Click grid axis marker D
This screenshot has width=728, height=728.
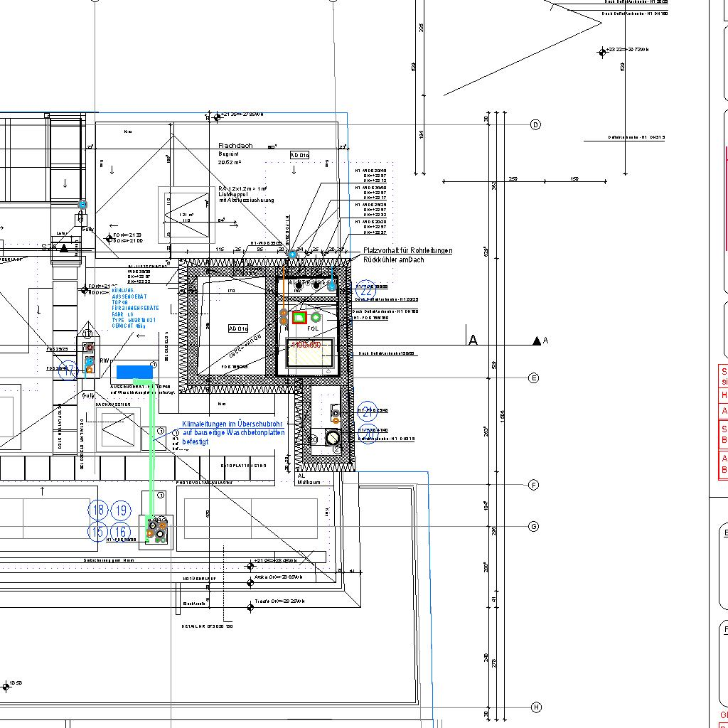(x=535, y=125)
